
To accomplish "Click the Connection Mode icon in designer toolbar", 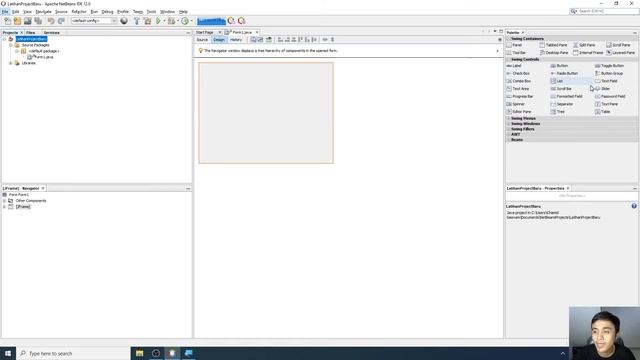I will pyautogui.click(x=260, y=40).
